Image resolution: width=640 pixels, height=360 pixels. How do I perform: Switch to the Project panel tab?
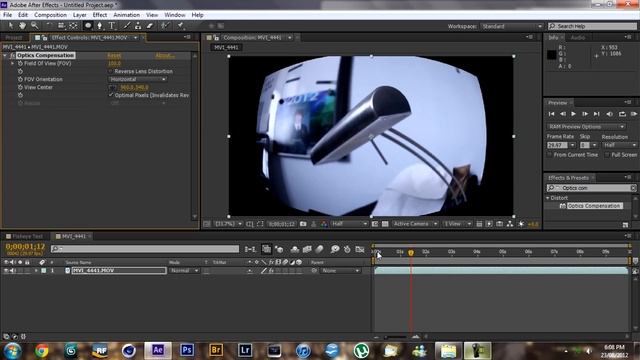(14, 38)
